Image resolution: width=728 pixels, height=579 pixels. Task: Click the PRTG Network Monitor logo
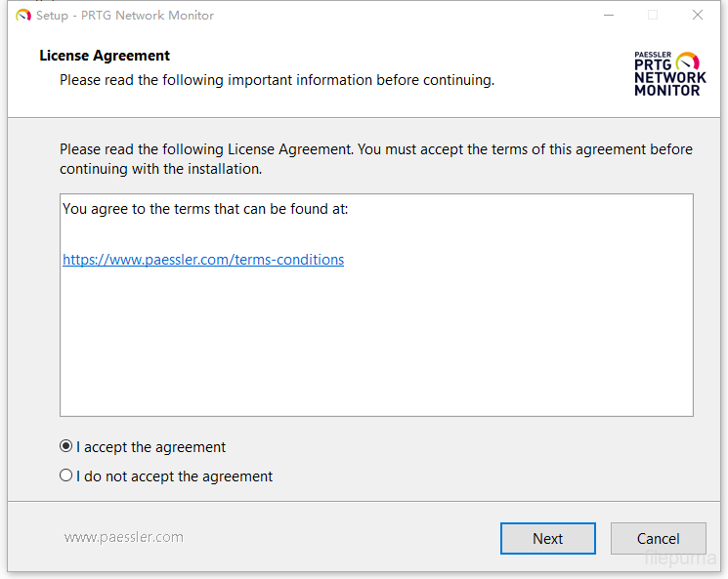(x=669, y=74)
